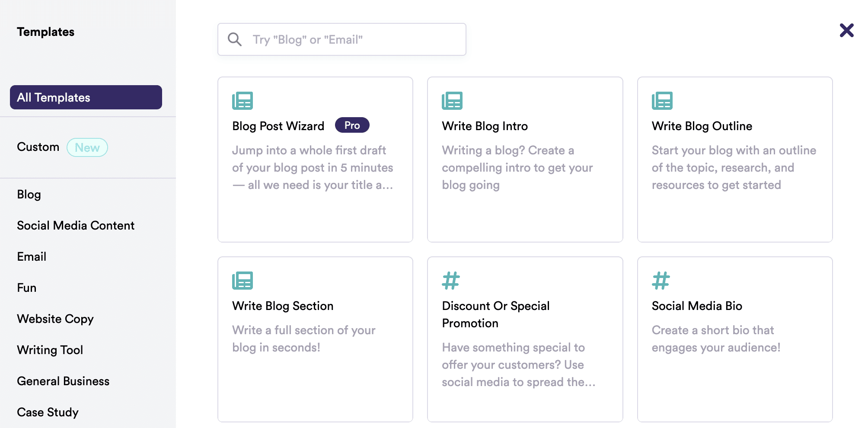Click the magnifier icon in search box

pyautogui.click(x=235, y=39)
